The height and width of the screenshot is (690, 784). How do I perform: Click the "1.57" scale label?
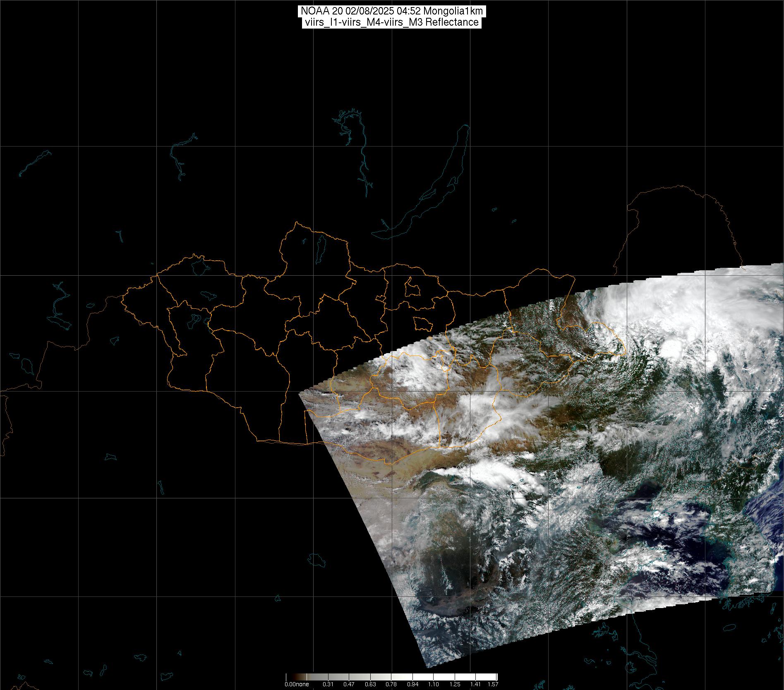tap(493, 684)
